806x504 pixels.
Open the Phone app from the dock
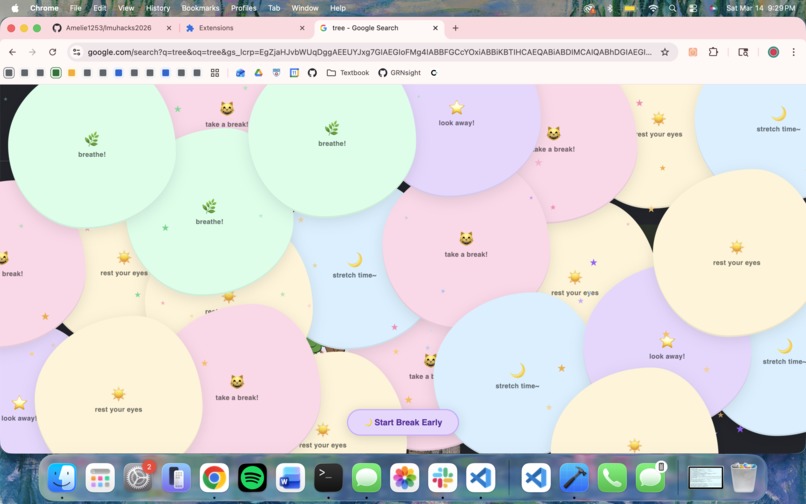coord(612,478)
